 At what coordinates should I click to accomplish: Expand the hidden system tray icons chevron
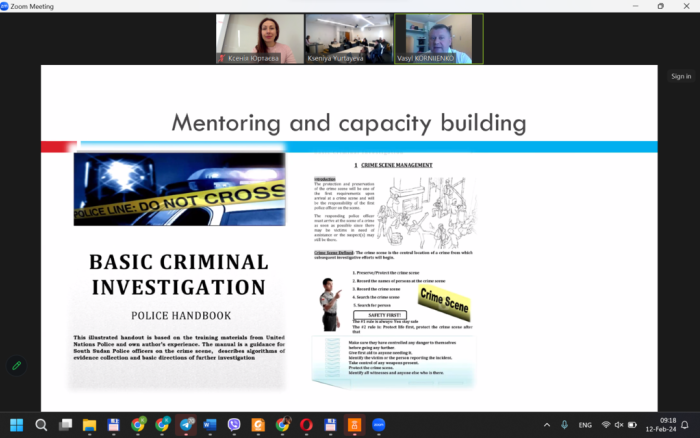click(546, 425)
